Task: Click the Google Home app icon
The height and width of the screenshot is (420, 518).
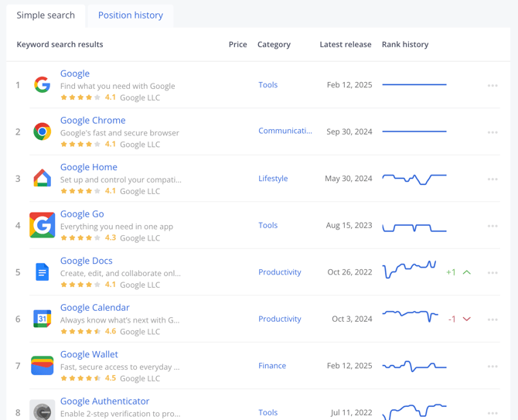Action: click(x=43, y=179)
